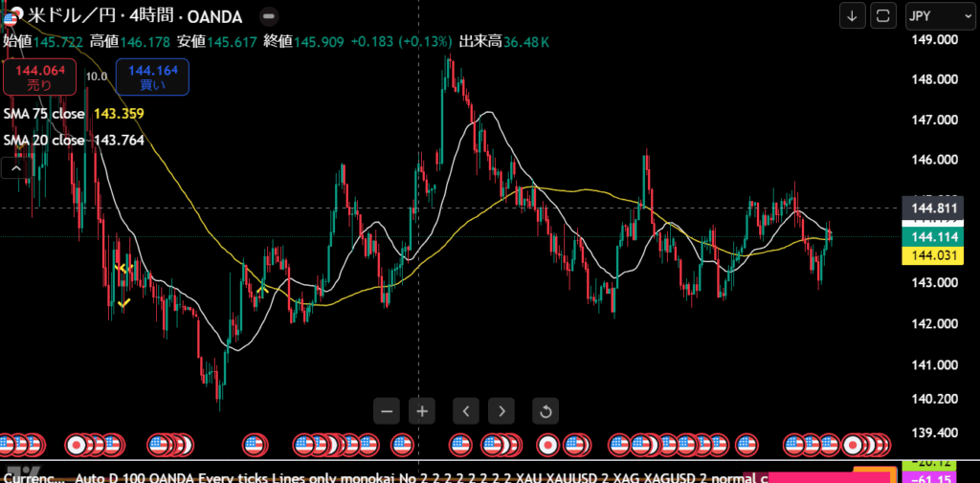The image size is (980, 483).
Task: Click the 142.000 price axis label
Action: (936, 323)
